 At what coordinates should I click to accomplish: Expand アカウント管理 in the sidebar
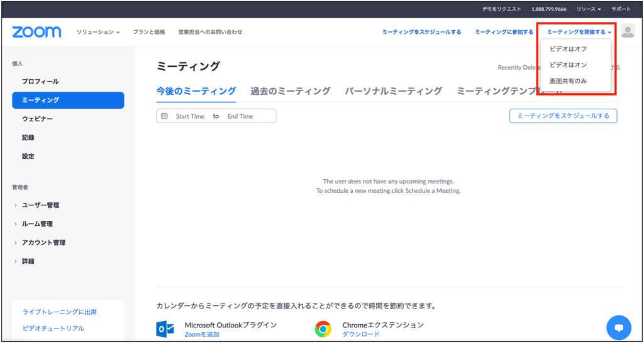tap(43, 242)
